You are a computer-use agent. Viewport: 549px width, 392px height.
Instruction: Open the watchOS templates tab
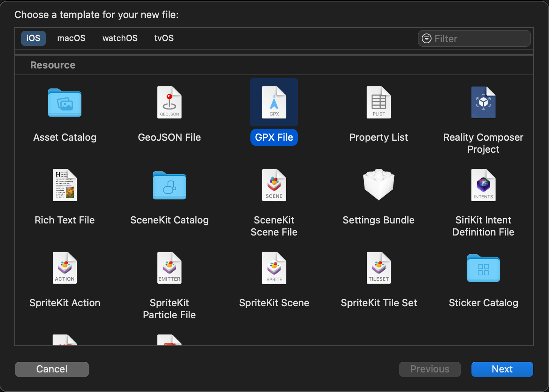coord(120,38)
